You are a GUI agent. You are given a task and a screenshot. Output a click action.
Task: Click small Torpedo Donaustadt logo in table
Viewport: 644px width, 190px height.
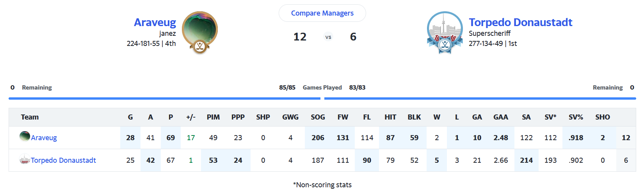(x=25, y=159)
